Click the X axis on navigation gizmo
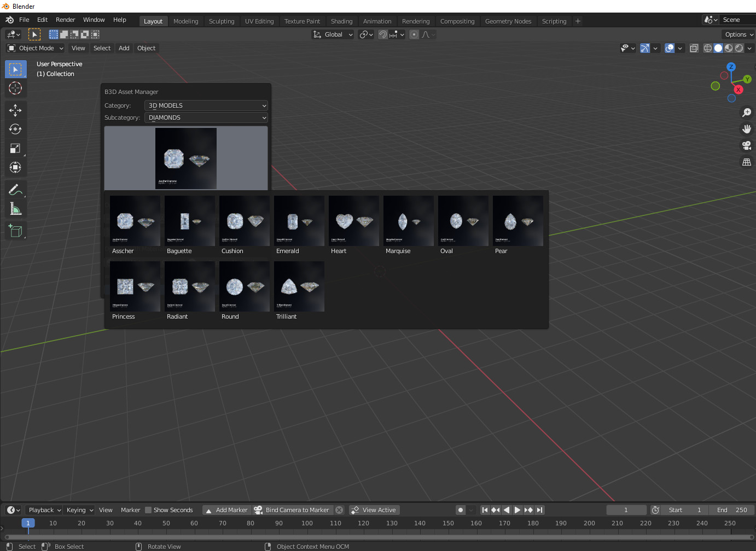Image resolution: width=756 pixels, height=551 pixels. coord(738,90)
